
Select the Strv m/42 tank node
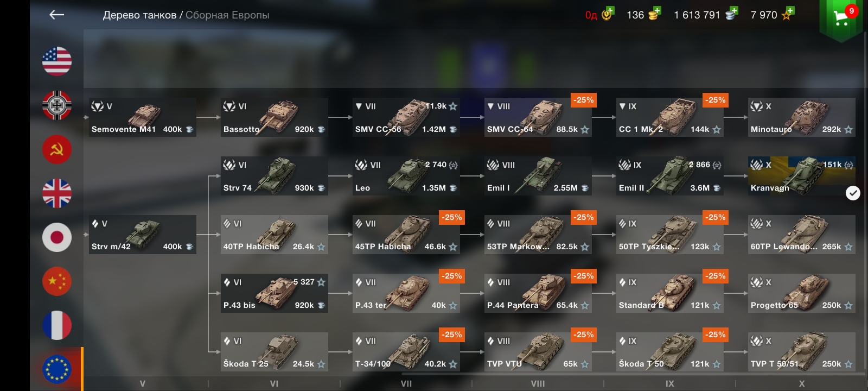click(143, 235)
